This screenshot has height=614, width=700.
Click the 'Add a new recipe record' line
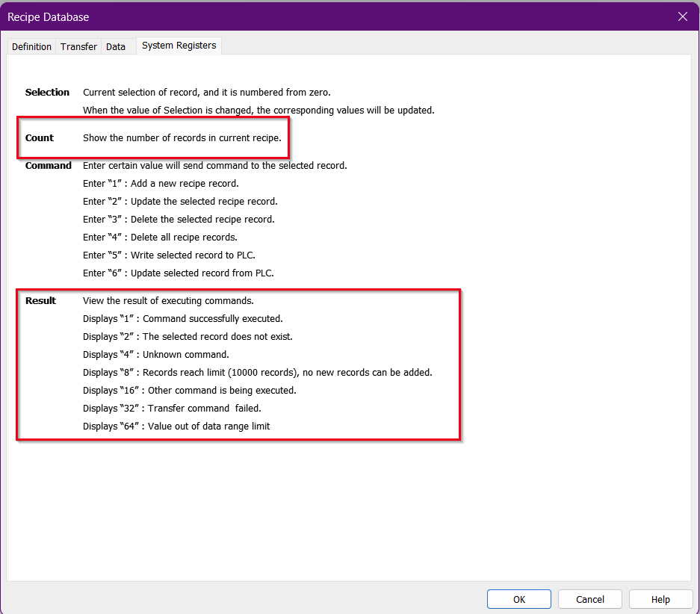[161, 184]
